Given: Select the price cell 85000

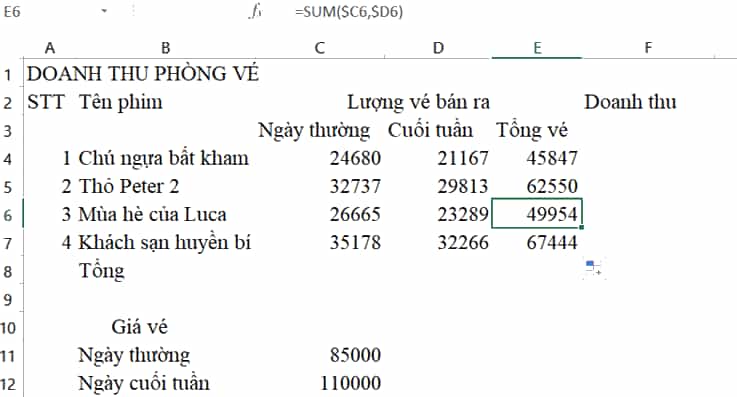Looking at the screenshot, I should point(355,355).
